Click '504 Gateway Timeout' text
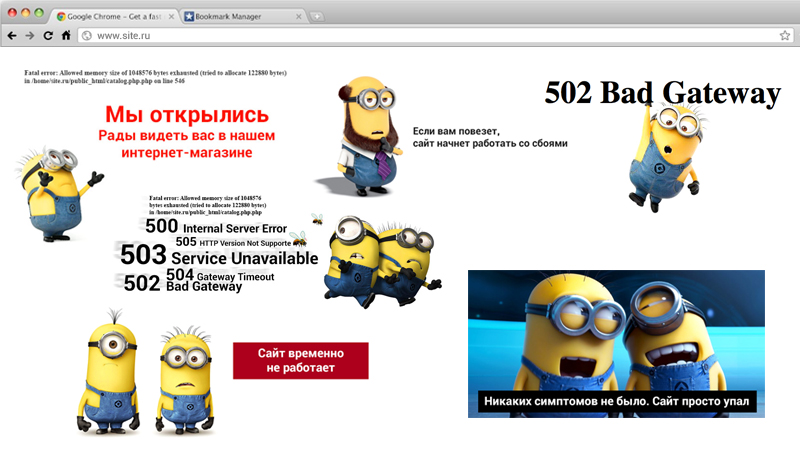Screen dimensions: 800x450 coord(220,275)
